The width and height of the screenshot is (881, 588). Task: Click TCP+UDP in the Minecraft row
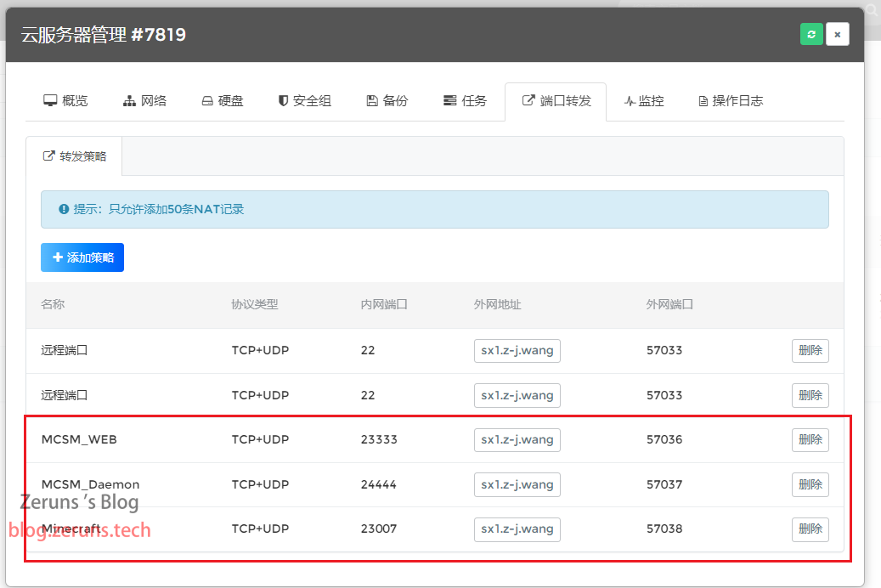(x=260, y=529)
